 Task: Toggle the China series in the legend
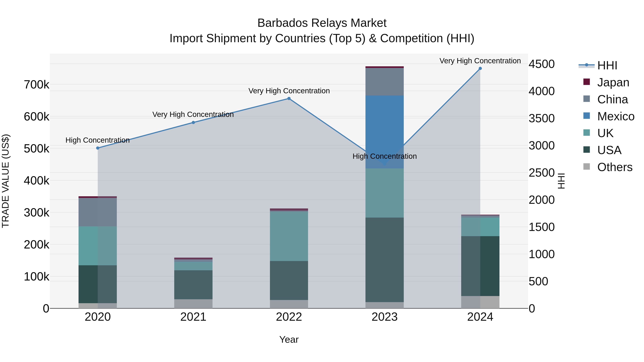(x=606, y=99)
